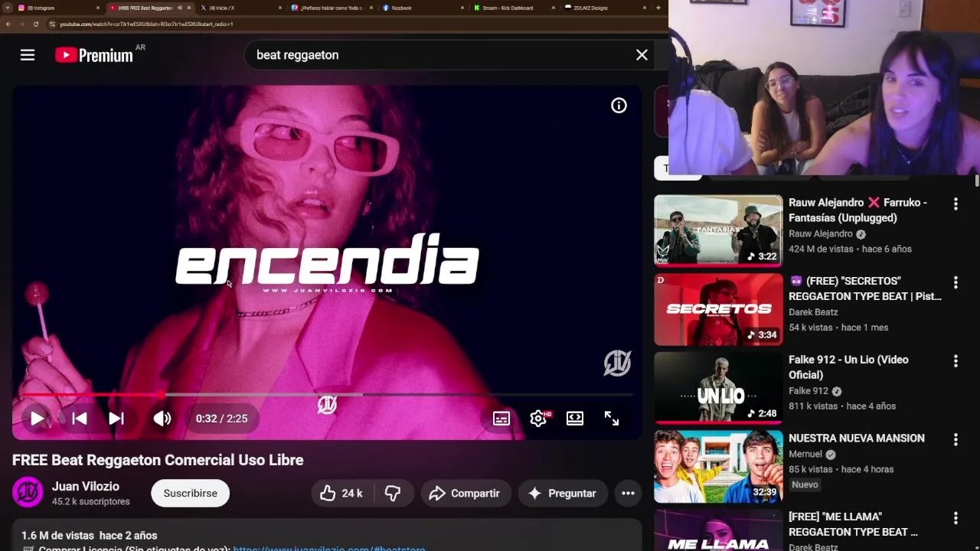The image size is (980, 551).
Task: Toggle theater mode view
Action: pyautogui.click(x=575, y=419)
